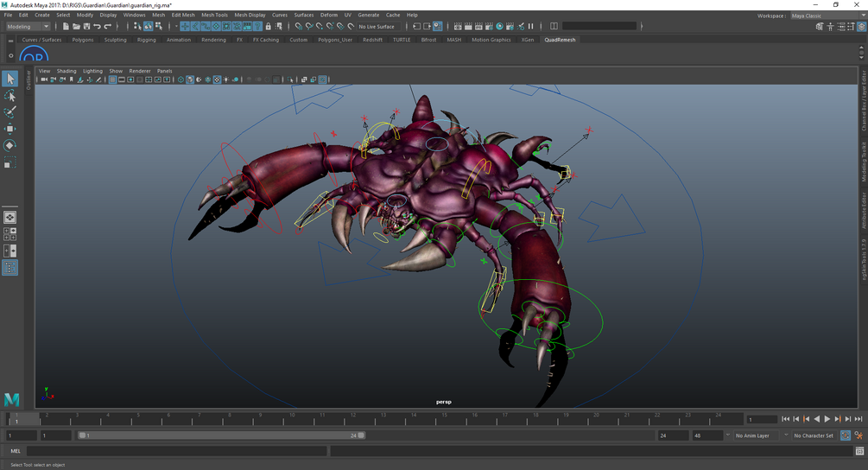Switch to the Rigging shelf tab
Image resolution: width=868 pixels, height=470 pixels.
[146, 40]
